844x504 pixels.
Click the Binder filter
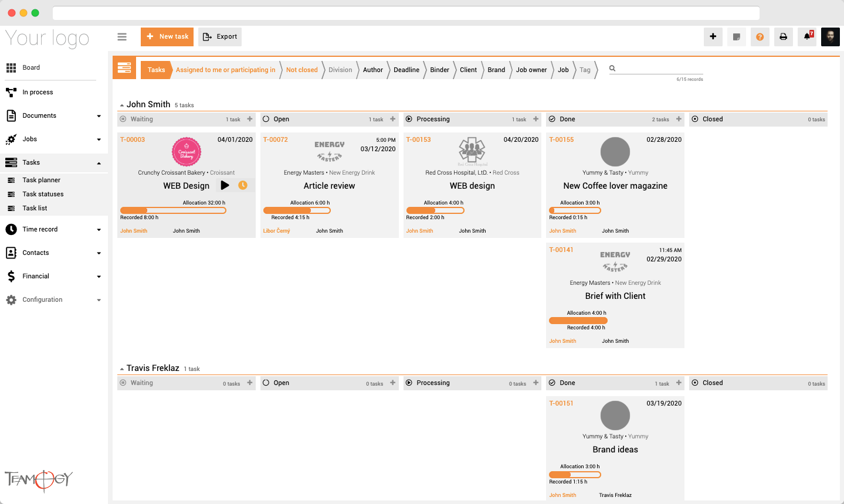click(x=439, y=70)
